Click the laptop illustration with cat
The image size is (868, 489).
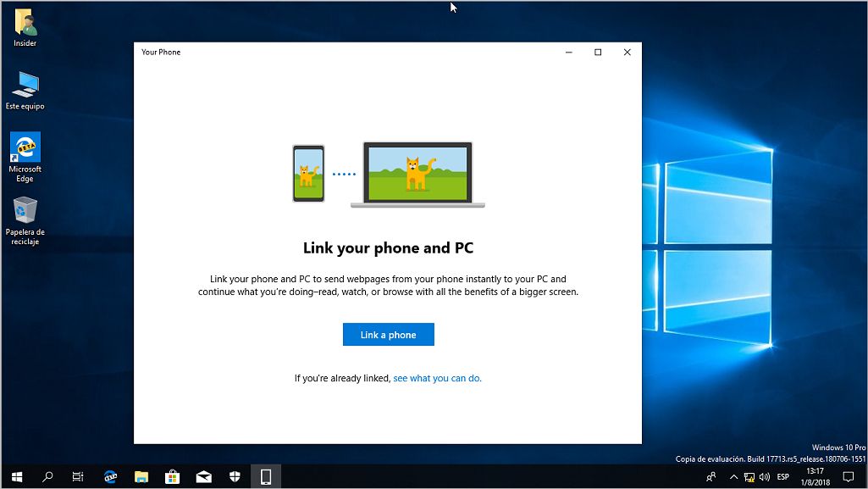click(418, 175)
